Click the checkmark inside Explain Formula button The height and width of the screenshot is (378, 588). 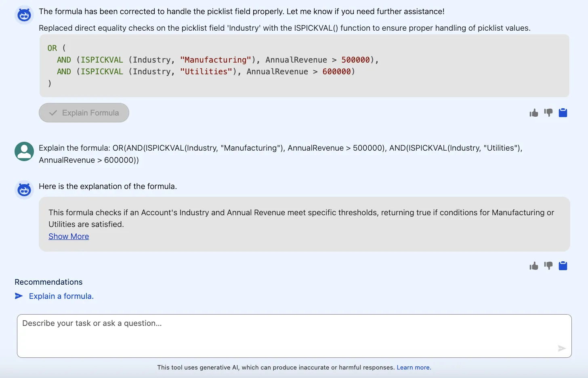tap(53, 113)
